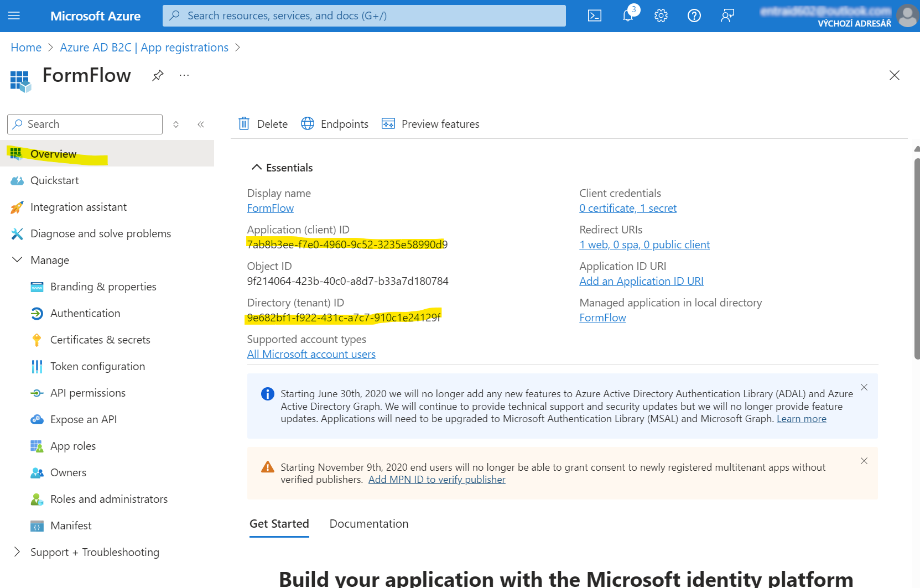Switch to the Documentation tab
The height and width of the screenshot is (588, 920).
tap(369, 524)
